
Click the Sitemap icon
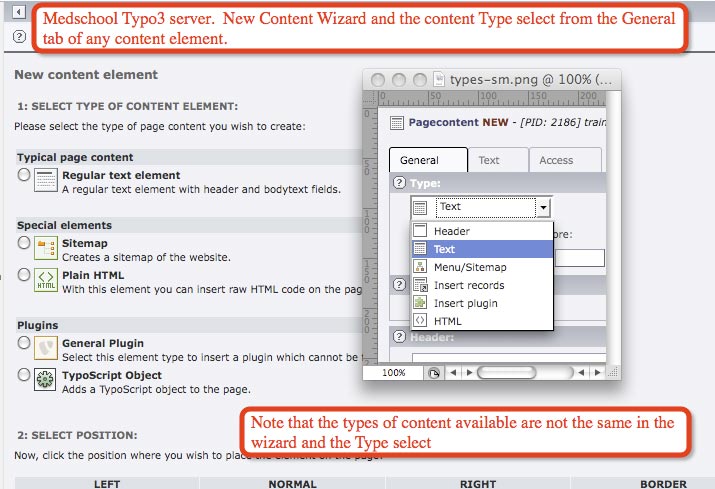click(x=46, y=248)
